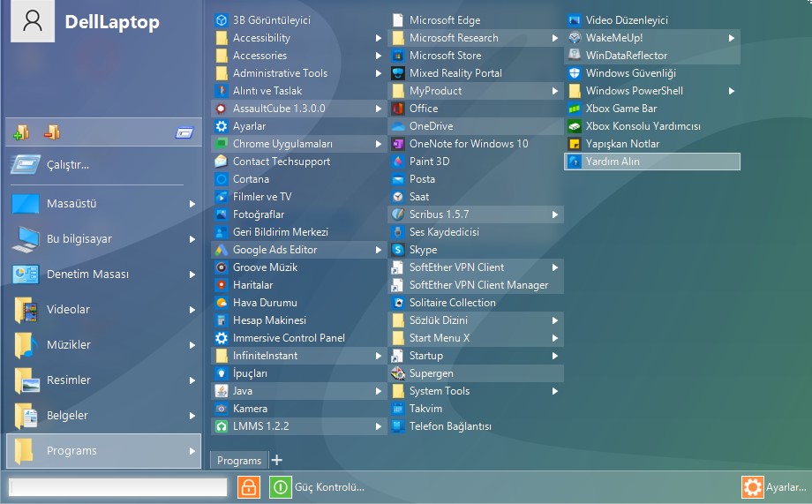Click Hava Durumu weather icon
This screenshot has width=812, height=504.
pos(222,303)
